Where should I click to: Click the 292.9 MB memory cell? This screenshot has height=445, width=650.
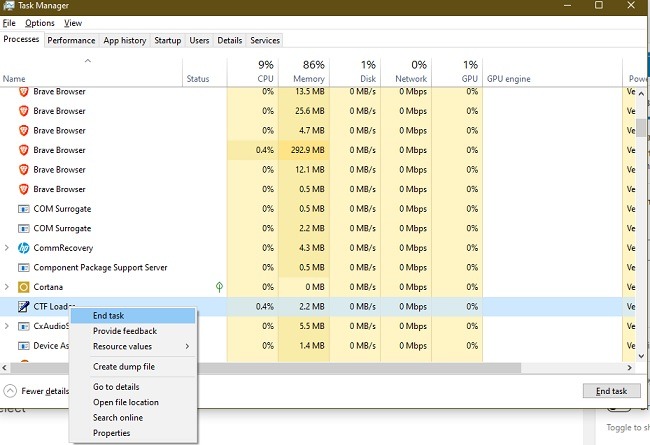304,150
